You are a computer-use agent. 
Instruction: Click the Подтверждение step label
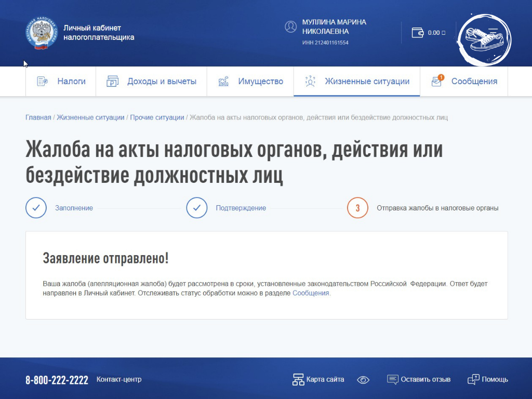click(241, 208)
